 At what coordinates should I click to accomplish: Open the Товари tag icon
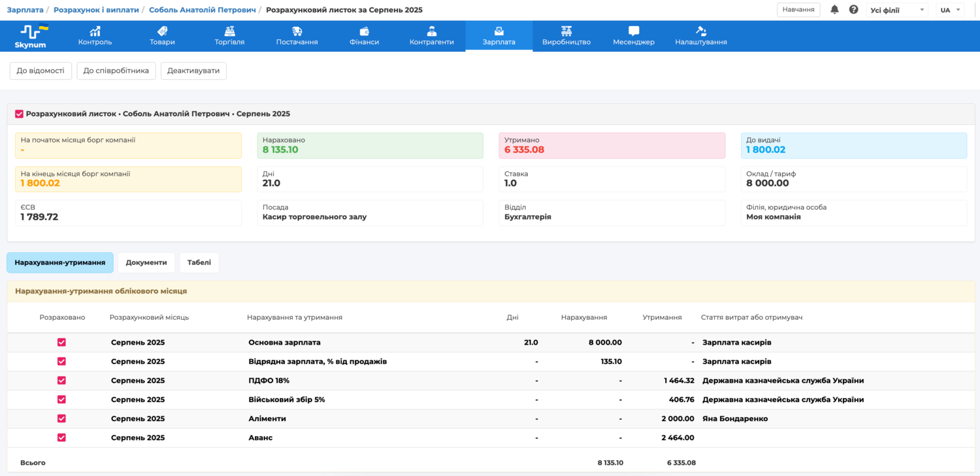162,31
